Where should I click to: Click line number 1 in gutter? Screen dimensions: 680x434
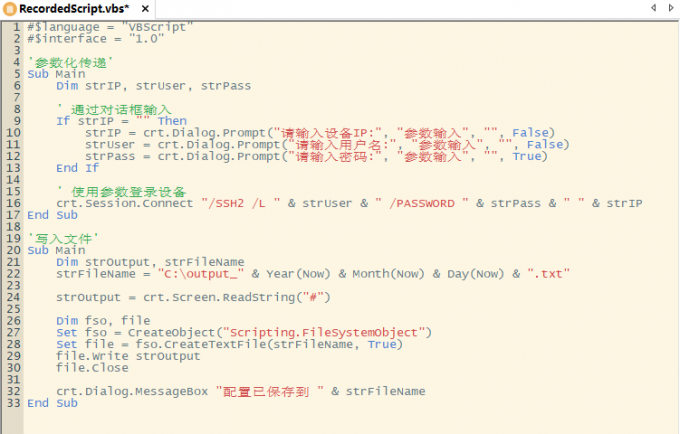pyautogui.click(x=16, y=27)
